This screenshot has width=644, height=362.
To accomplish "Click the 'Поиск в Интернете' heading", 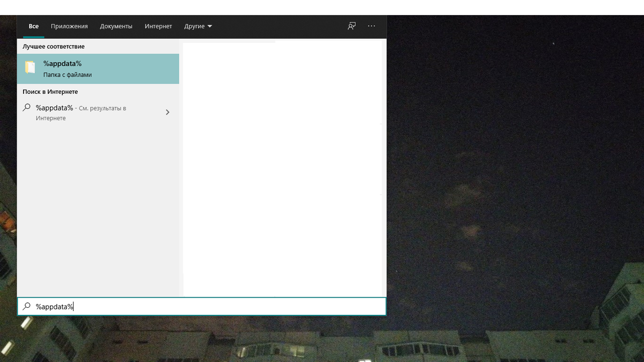I will tap(50, 92).
